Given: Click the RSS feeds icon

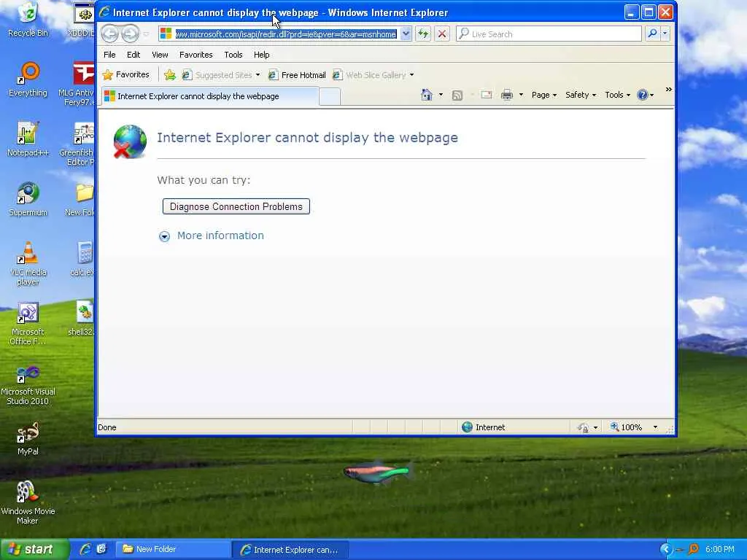Looking at the screenshot, I should [457, 96].
